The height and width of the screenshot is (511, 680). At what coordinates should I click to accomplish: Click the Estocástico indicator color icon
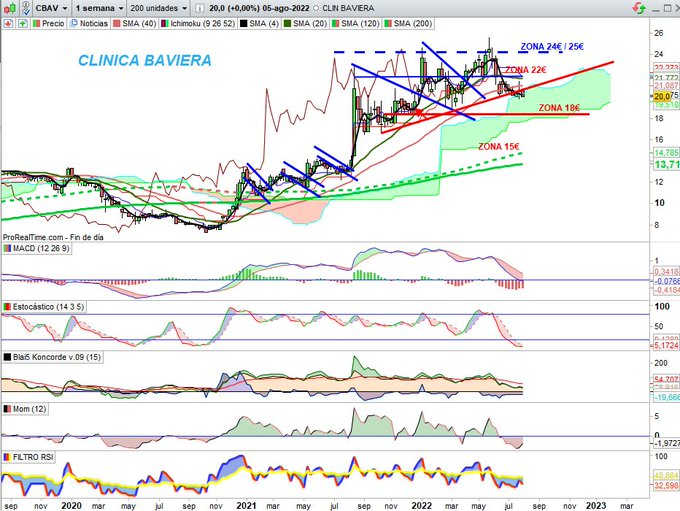[6, 305]
